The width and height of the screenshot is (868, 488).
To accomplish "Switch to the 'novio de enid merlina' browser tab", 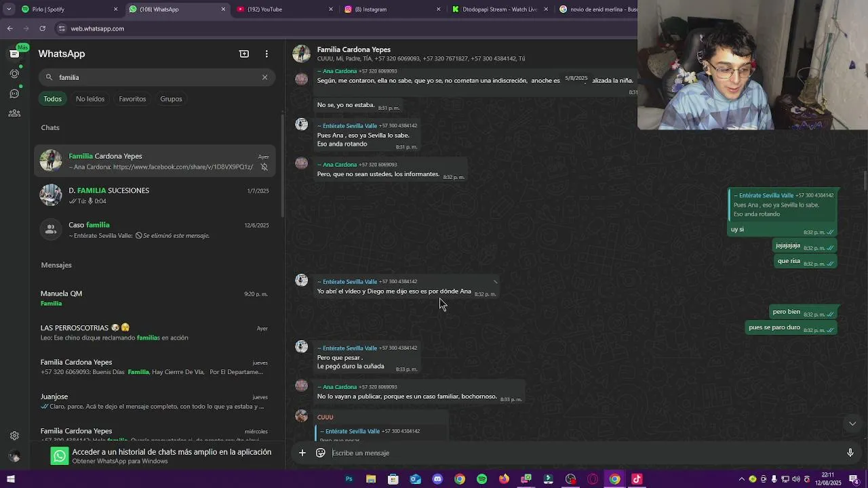I will 597,9.
